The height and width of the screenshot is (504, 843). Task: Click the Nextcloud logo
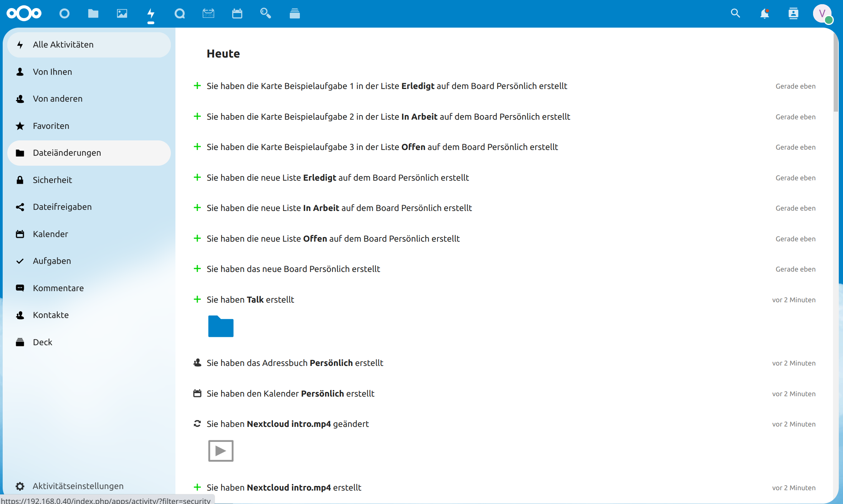(24, 13)
